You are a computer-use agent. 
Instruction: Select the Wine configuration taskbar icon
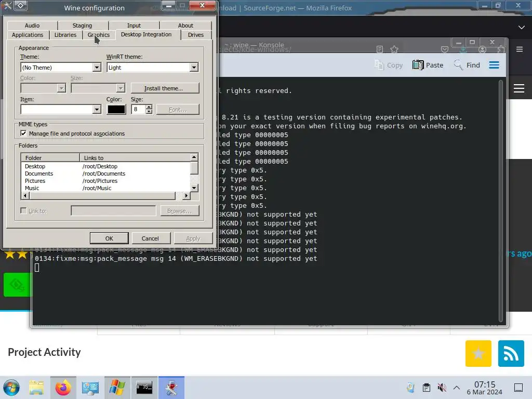point(171,388)
